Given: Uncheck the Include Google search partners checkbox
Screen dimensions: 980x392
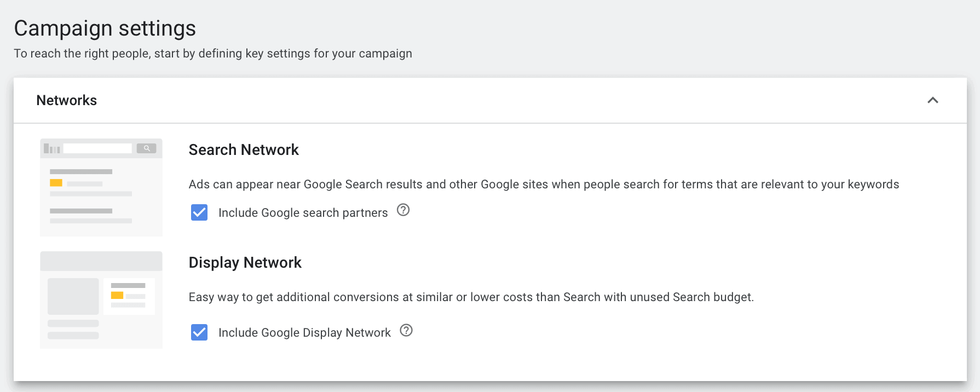Looking at the screenshot, I should 199,212.
